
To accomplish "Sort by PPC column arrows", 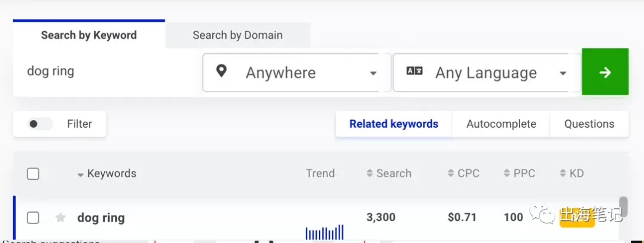I will pos(507,174).
